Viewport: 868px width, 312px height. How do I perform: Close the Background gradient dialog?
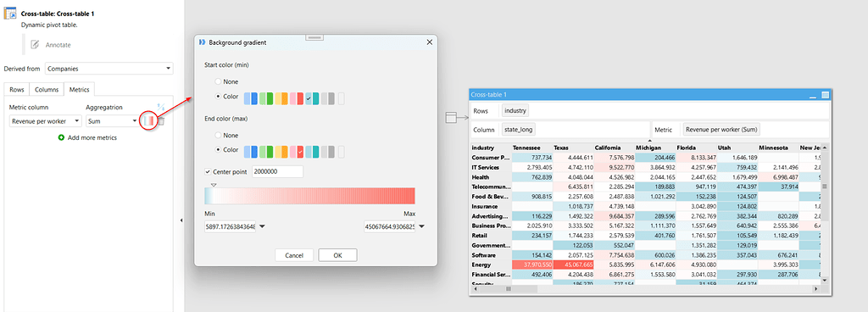point(429,42)
